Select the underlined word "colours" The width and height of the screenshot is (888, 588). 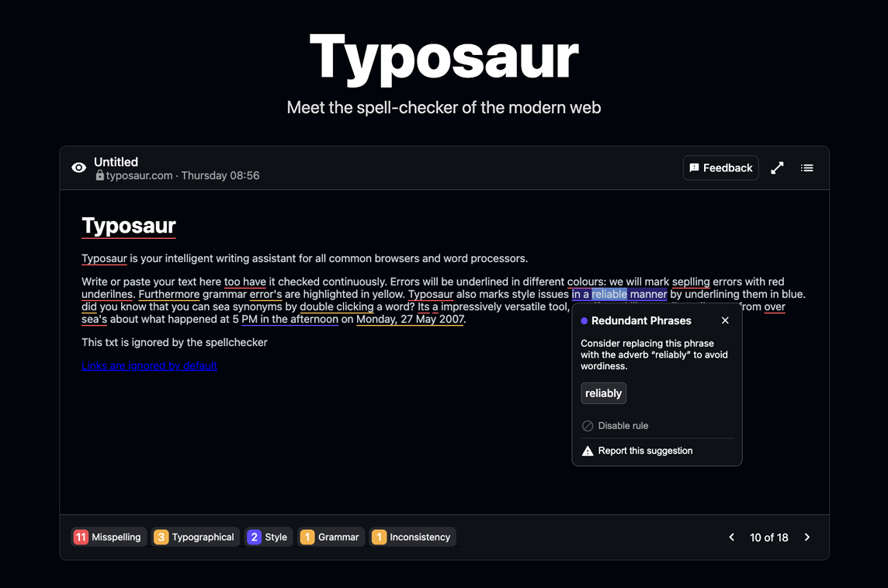click(585, 282)
